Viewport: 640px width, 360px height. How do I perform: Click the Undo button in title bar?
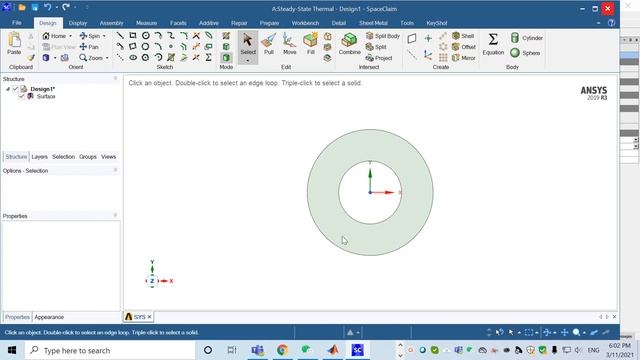(x=47, y=7)
